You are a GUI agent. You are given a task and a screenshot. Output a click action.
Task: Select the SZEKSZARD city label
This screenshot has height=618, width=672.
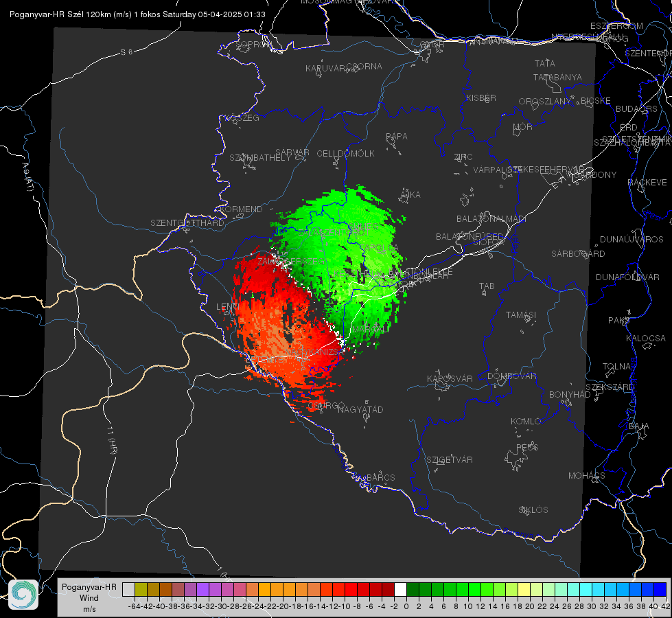click(x=610, y=387)
